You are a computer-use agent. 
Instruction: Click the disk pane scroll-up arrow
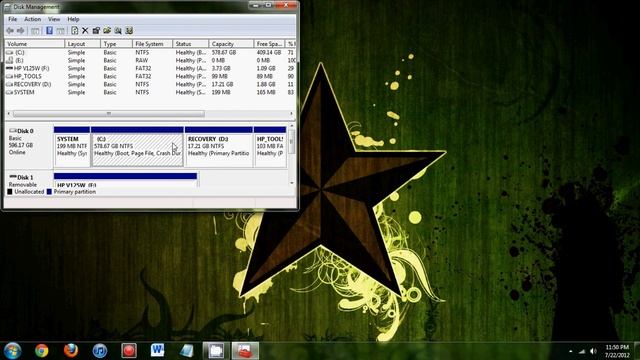point(292,126)
